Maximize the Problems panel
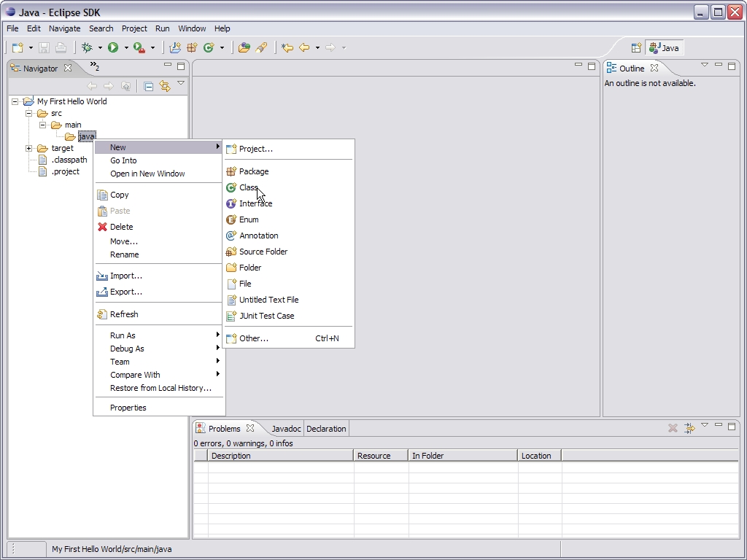Image resolution: width=747 pixels, height=560 pixels. tap(732, 426)
